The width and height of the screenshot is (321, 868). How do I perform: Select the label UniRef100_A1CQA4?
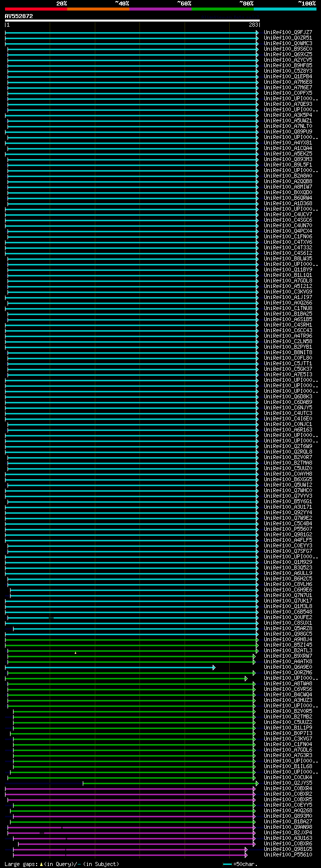click(x=288, y=148)
